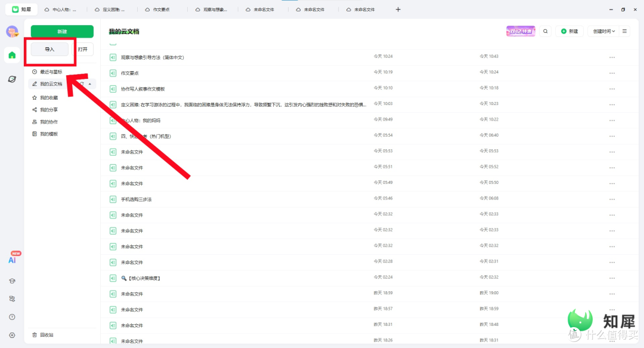644x348 pixels.
Task: Select 我的收藏 in the sidebar
Action: (x=49, y=97)
